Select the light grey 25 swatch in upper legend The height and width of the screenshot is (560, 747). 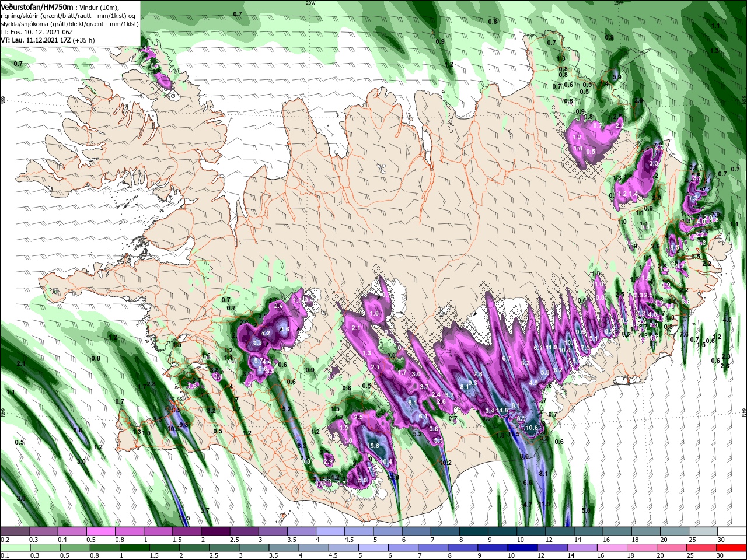point(702,531)
